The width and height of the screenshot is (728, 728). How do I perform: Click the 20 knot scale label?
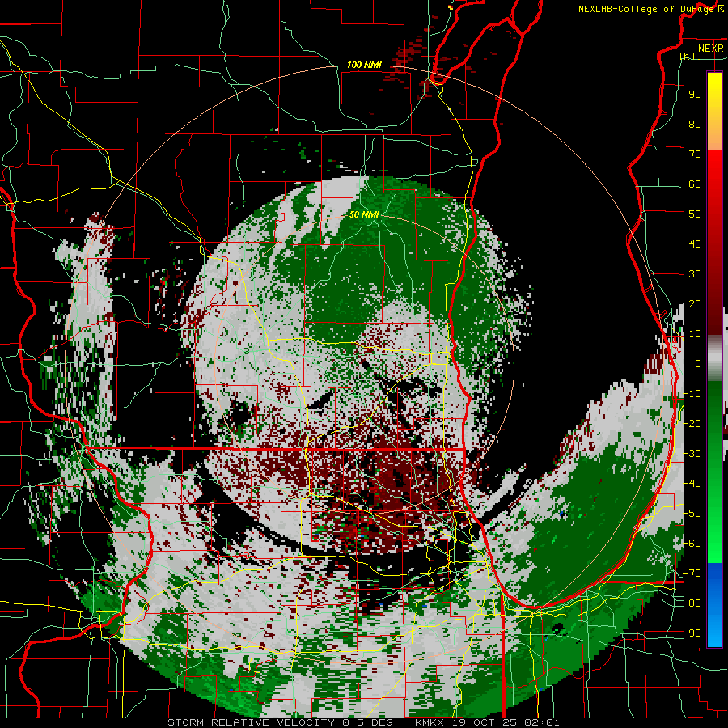coord(695,303)
